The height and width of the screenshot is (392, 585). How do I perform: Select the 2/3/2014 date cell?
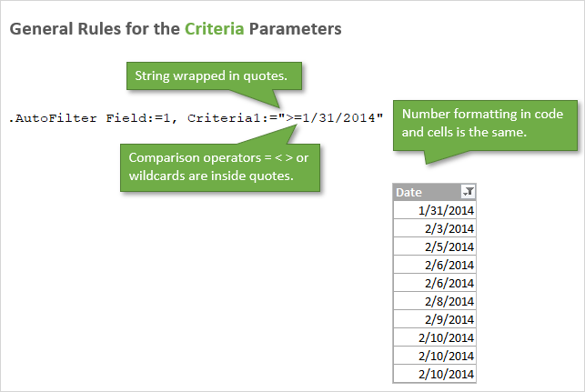point(435,228)
